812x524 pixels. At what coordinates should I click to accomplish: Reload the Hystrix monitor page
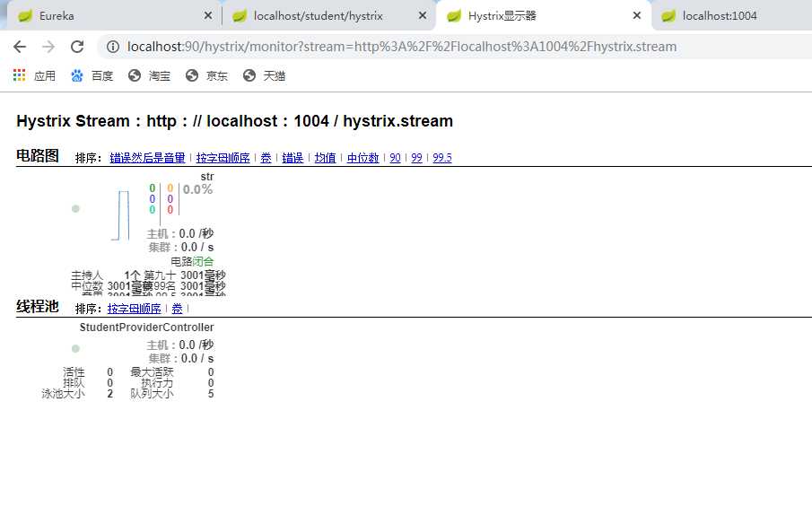click(x=77, y=47)
